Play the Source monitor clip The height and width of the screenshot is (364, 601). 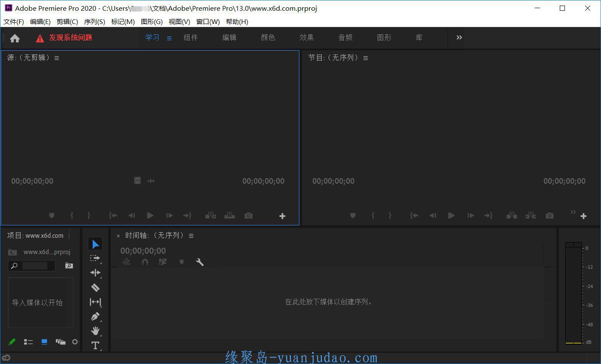tap(150, 215)
